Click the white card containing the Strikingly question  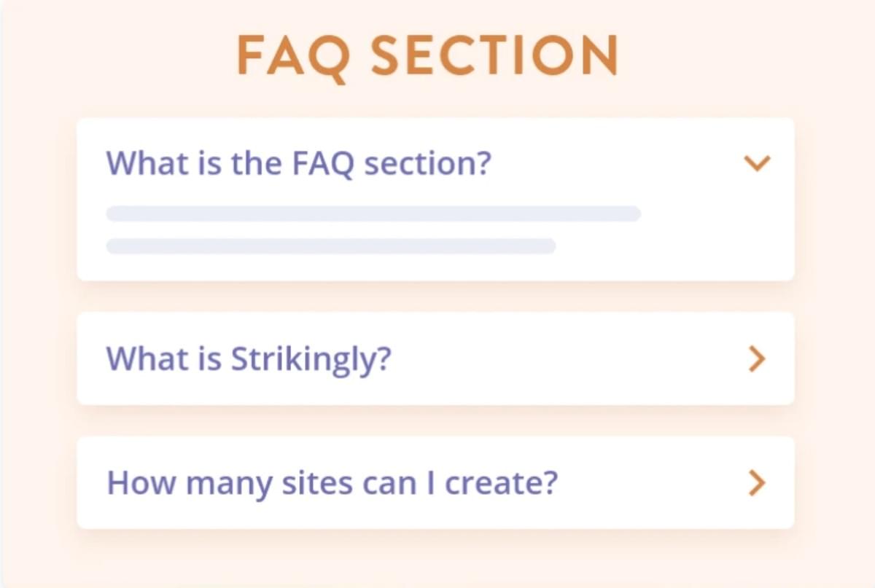[x=435, y=358]
